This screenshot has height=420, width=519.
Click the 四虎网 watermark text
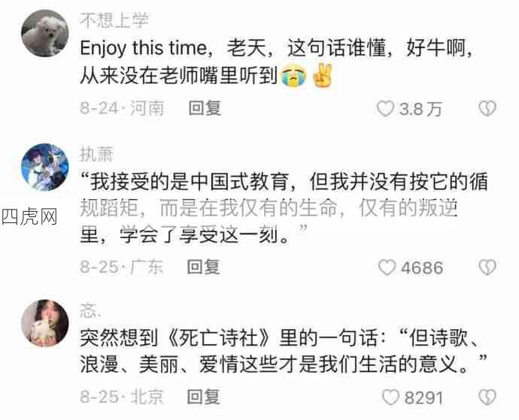(29, 217)
